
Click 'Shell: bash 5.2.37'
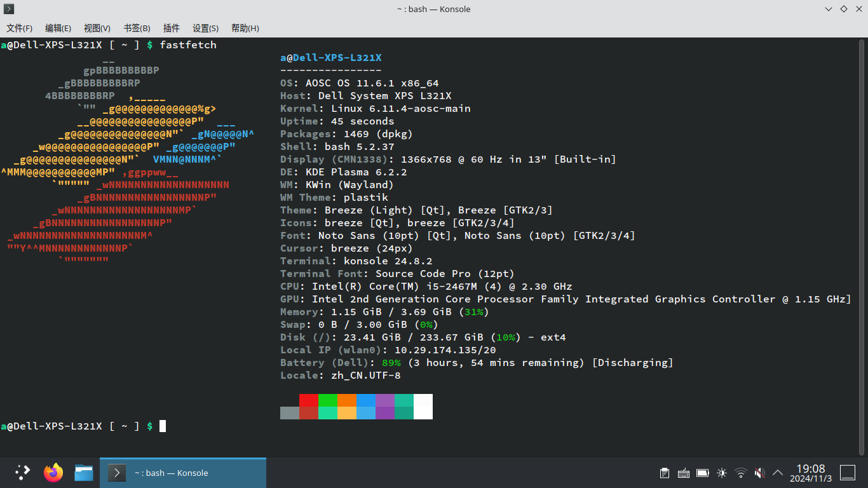(x=337, y=147)
